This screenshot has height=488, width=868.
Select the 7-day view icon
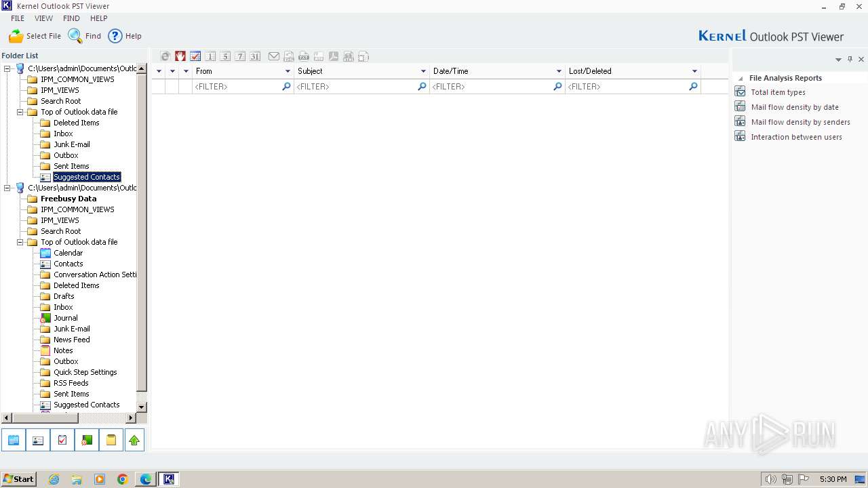[240, 56]
